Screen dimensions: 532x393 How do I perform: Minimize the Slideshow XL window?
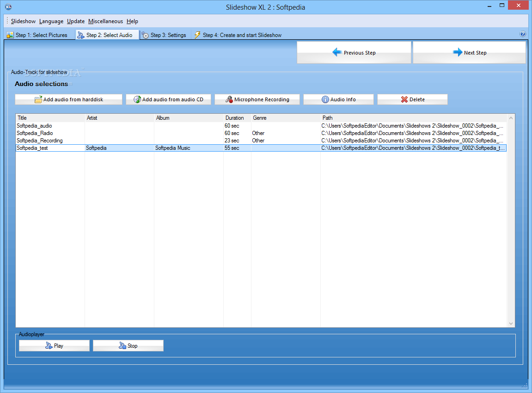click(489, 6)
